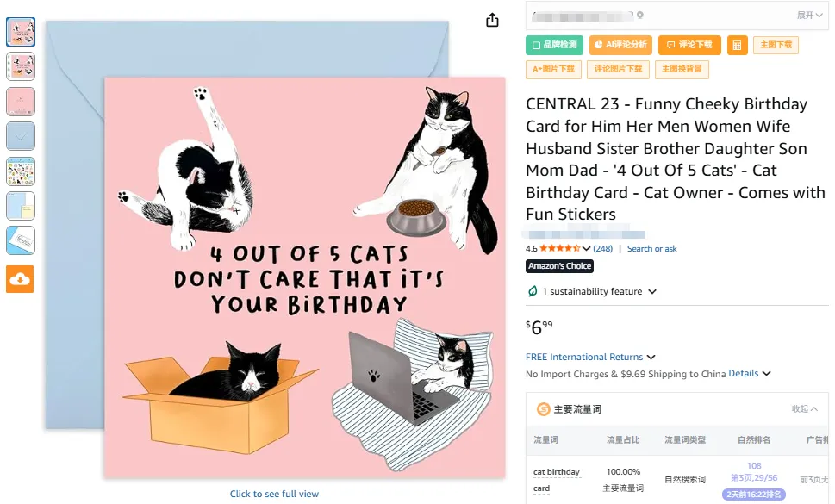
Task: Click the orange cloud download icon
Action: (x=21, y=278)
